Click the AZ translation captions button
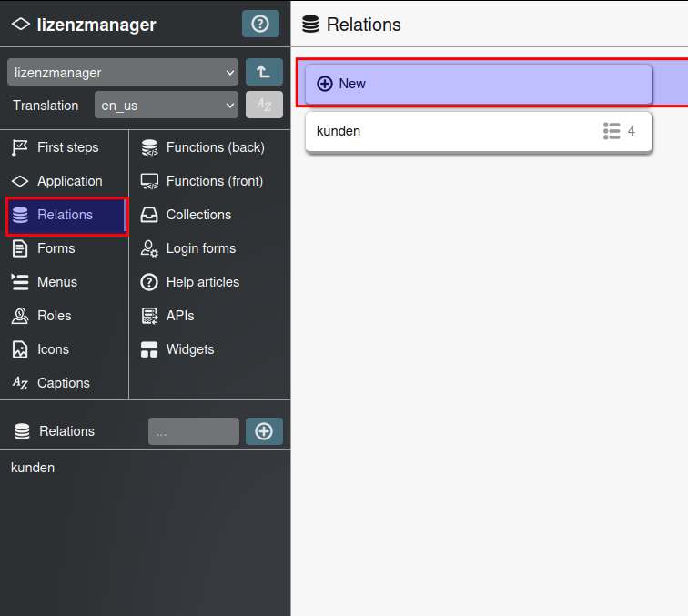 264,106
